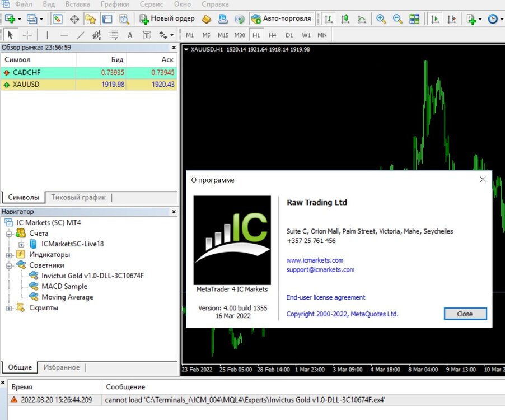Image resolution: width=505 pixels, height=420 pixels.
Task: Toggle chart auto scroll icon
Action: click(434, 19)
